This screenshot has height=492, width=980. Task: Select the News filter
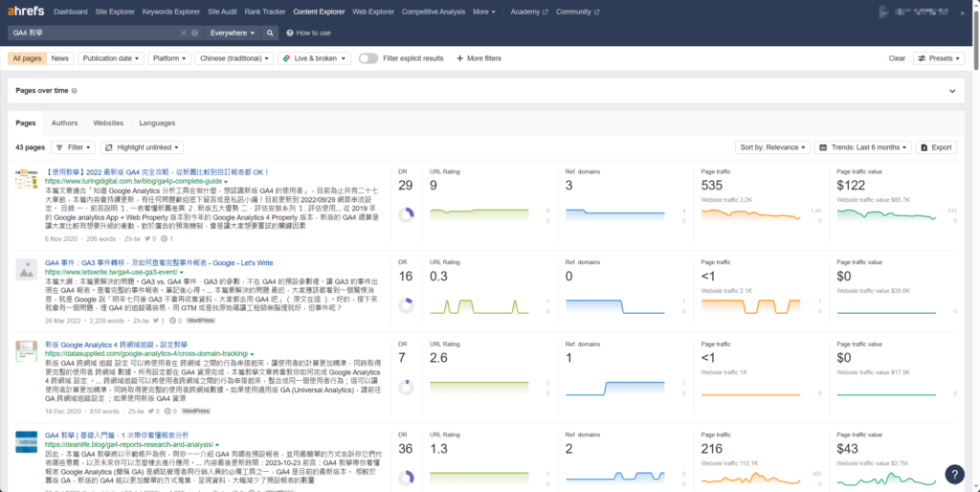60,58
